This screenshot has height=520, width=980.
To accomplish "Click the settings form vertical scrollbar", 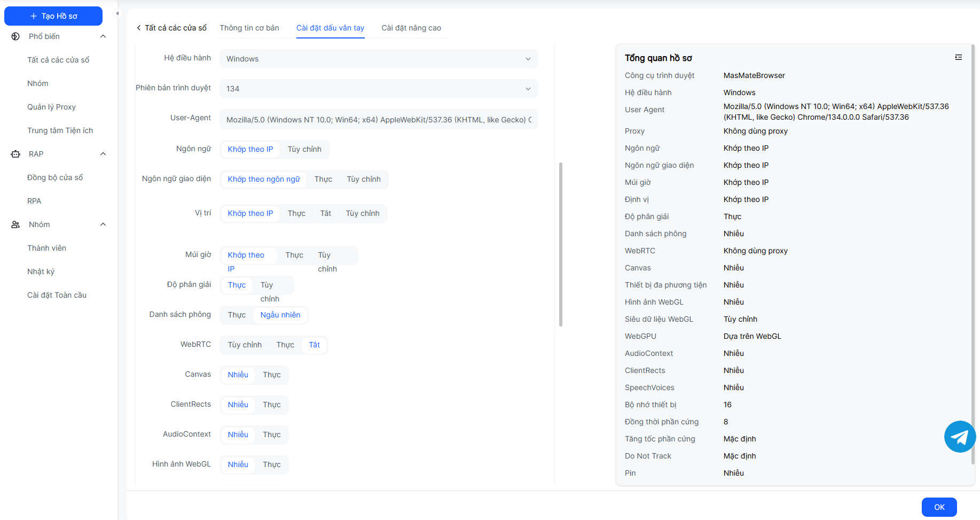I will [560, 244].
